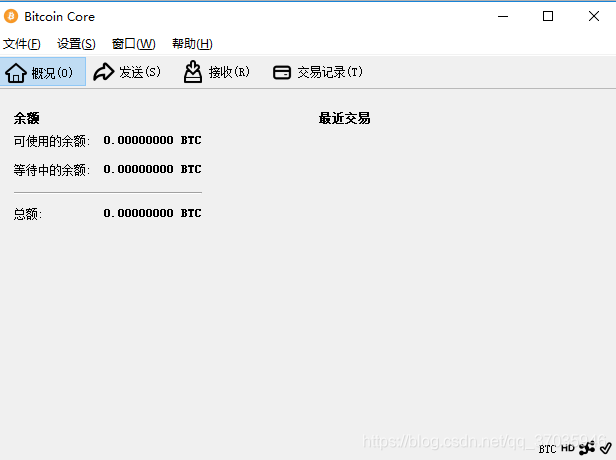Click the sync checkmark status icon
The height and width of the screenshot is (460, 616).
(606, 448)
